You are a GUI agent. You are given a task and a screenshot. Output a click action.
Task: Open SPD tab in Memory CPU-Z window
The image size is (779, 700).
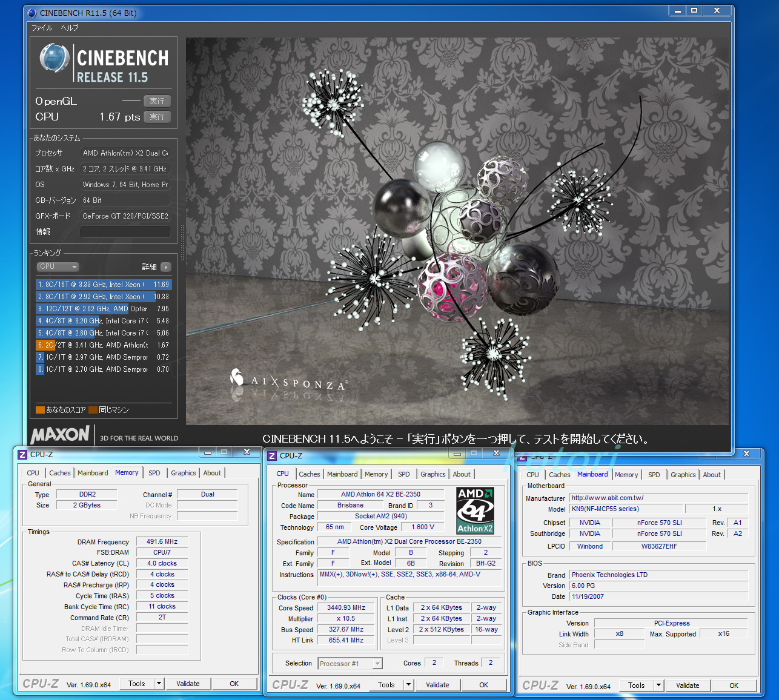point(154,473)
